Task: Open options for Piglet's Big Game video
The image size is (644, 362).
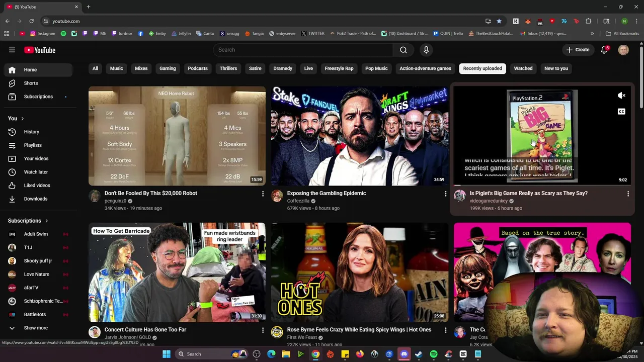Action: 628,194
